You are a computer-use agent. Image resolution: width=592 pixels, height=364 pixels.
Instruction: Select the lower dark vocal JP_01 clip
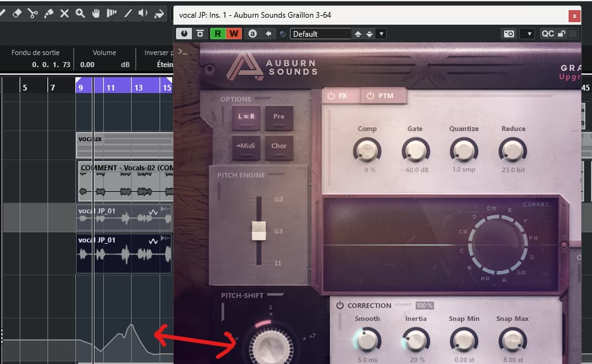click(124, 253)
